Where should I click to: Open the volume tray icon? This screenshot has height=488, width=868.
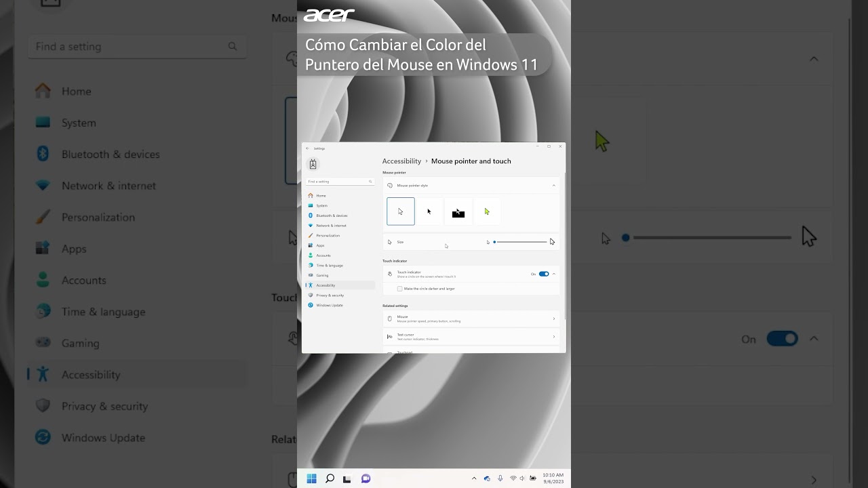[523, 479]
